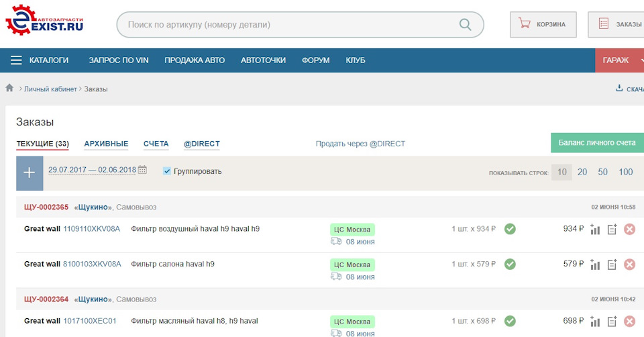644x337 pixels.
Task: Click green status checkmark for 8100103XKV08A
Action: click(510, 264)
